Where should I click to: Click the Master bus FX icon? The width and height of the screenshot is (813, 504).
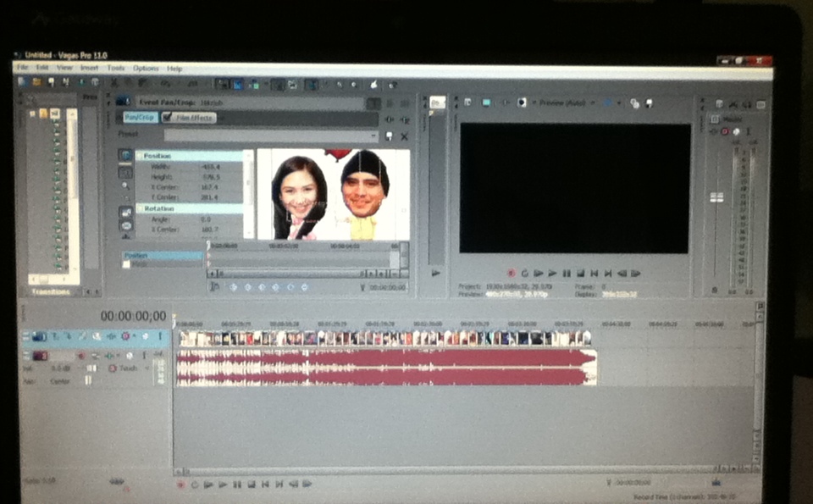point(715,131)
